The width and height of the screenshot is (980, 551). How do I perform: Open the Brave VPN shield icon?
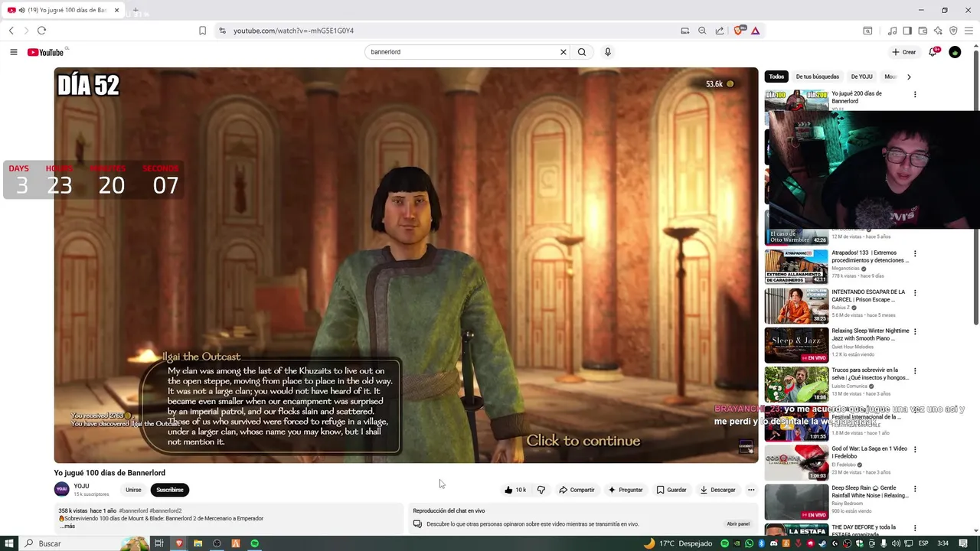point(953,31)
